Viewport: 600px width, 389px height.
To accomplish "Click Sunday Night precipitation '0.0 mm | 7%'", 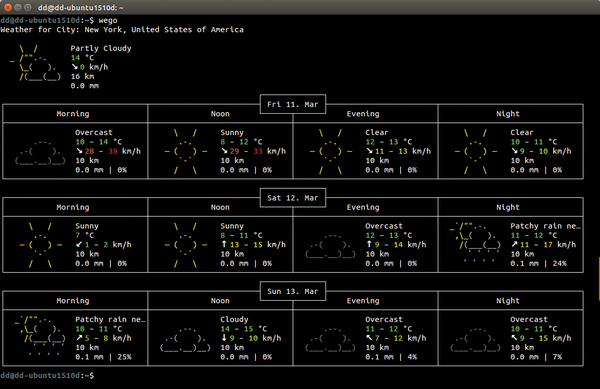I will tap(536, 357).
